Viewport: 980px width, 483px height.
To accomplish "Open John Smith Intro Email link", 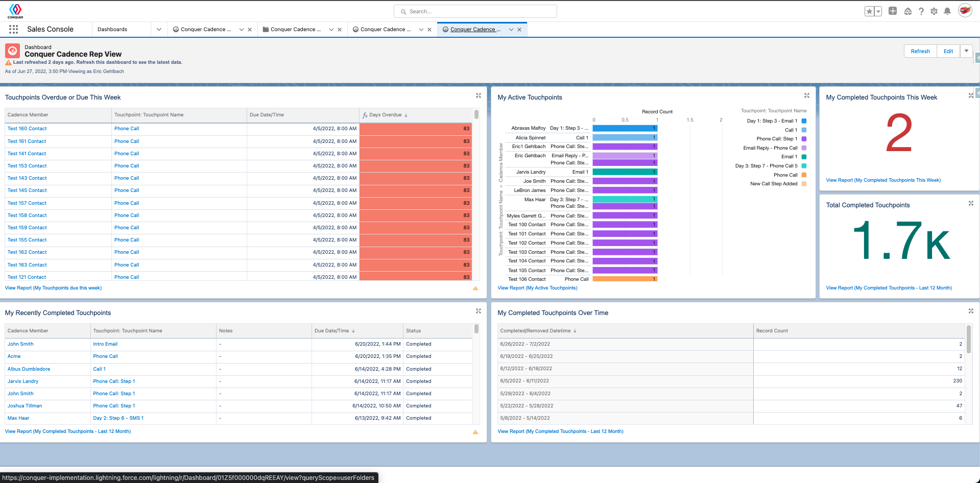I will [105, 344].
